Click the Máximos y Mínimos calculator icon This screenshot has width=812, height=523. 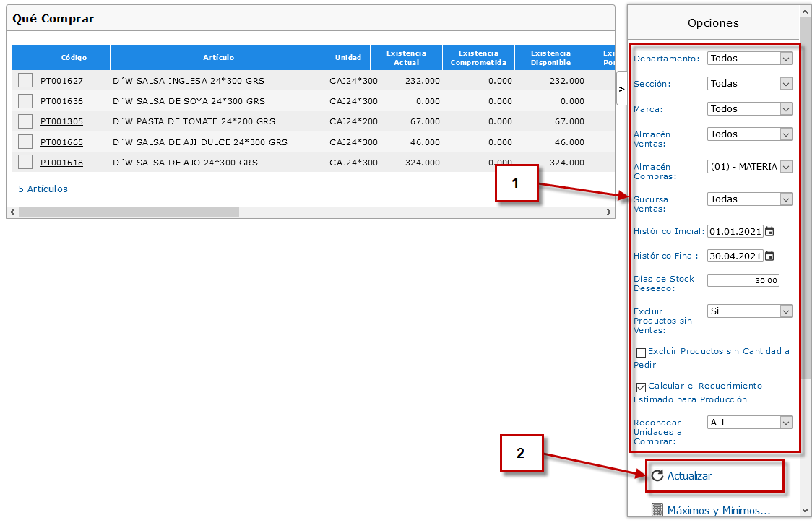[x=657, y=511]
